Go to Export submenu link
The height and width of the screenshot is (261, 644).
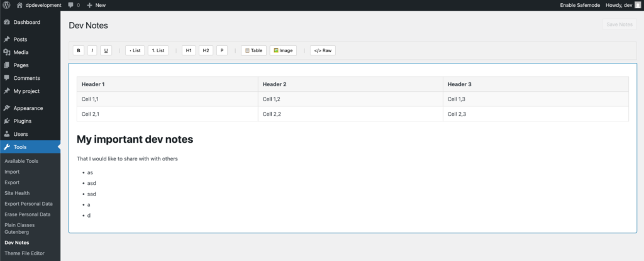click(x=12, y=182)
